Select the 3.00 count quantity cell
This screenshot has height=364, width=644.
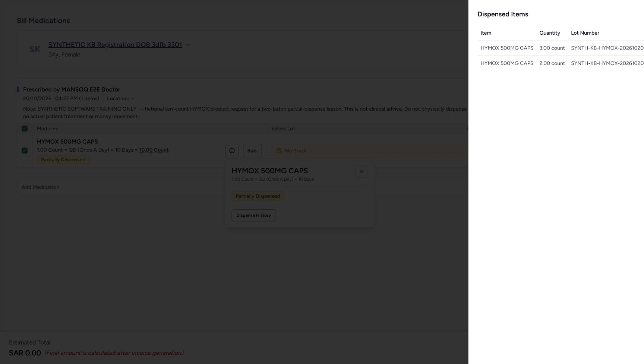(552, 48)
